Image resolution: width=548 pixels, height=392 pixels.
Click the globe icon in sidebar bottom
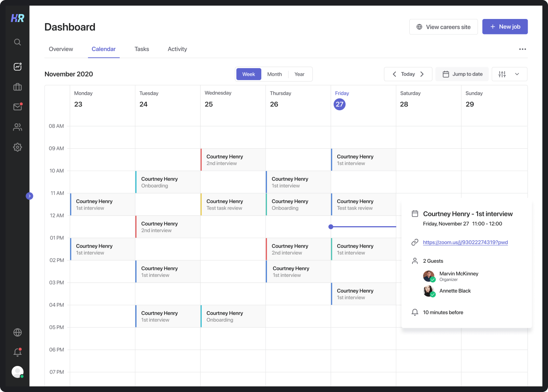point(18,332)
